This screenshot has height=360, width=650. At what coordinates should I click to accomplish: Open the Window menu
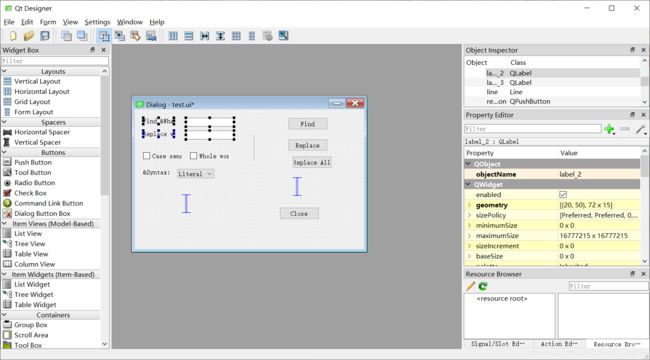[130, 22]
